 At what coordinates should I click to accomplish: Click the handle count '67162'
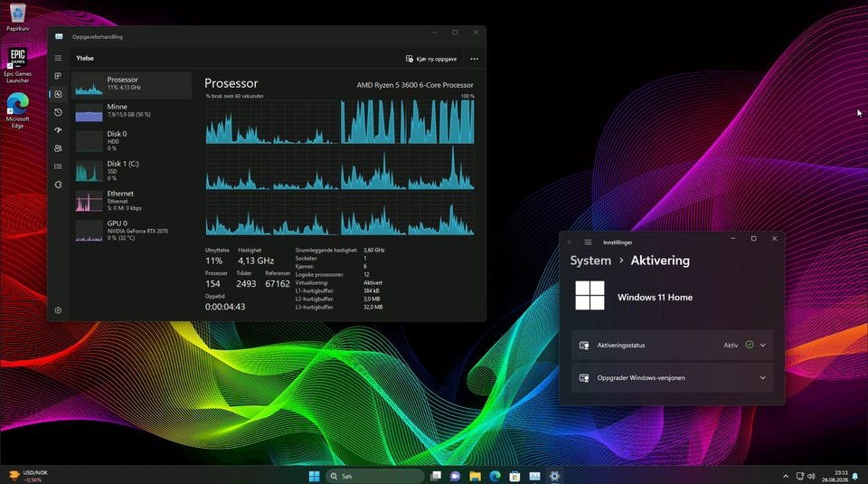click(278, 283)
